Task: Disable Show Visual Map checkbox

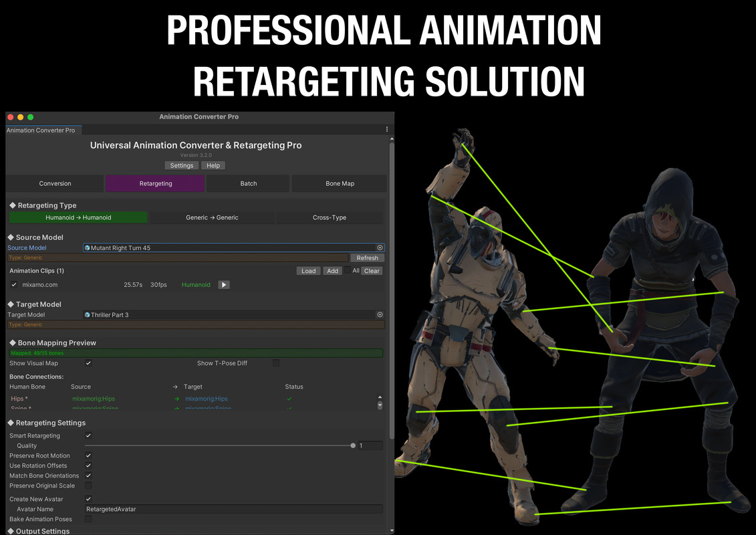Action: pyautogui.click(x=88, y=362)
